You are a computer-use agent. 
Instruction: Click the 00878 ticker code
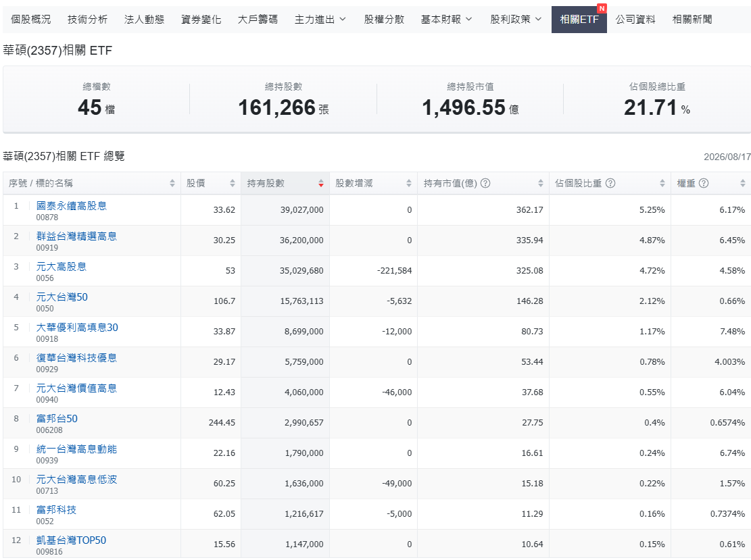[x=47, y=218]
